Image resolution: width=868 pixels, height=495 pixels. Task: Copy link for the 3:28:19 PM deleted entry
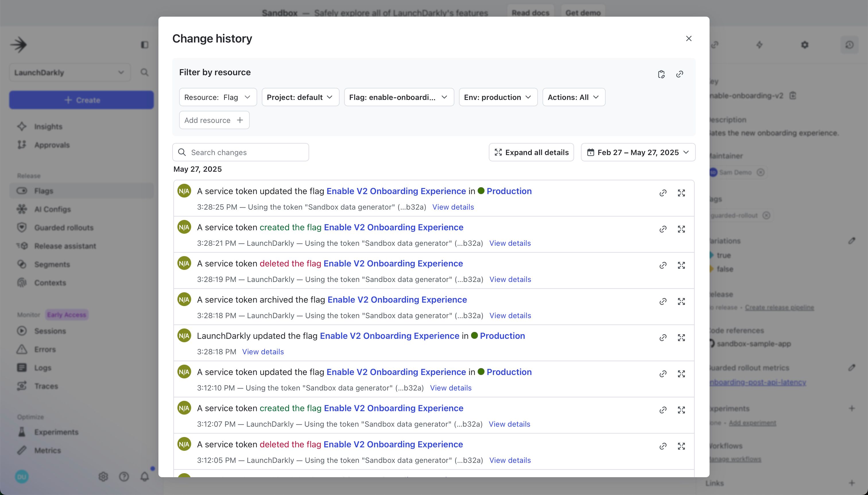coord(663,266)
